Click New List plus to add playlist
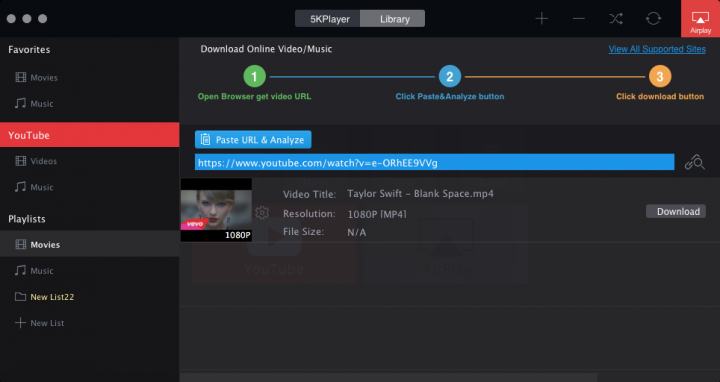Screen dimensions: 720x382 point(39,323)
